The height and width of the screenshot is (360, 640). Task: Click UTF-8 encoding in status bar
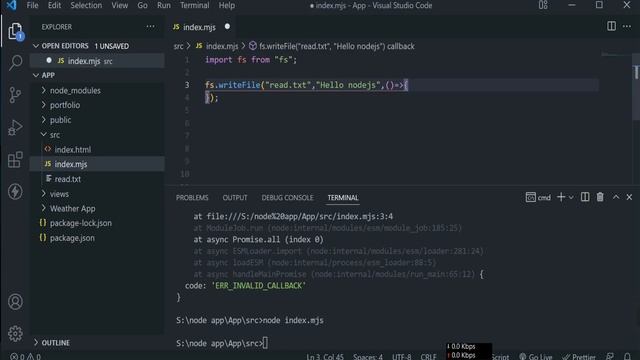pyautogui.click(x=402, y=356)
